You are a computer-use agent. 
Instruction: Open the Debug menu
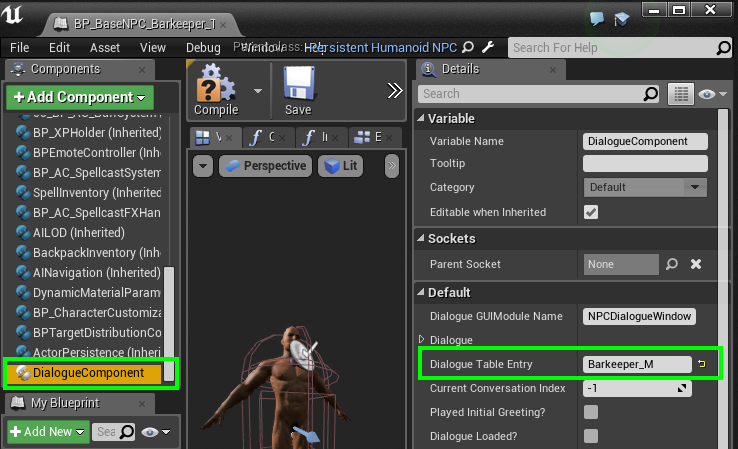point(203,47)
